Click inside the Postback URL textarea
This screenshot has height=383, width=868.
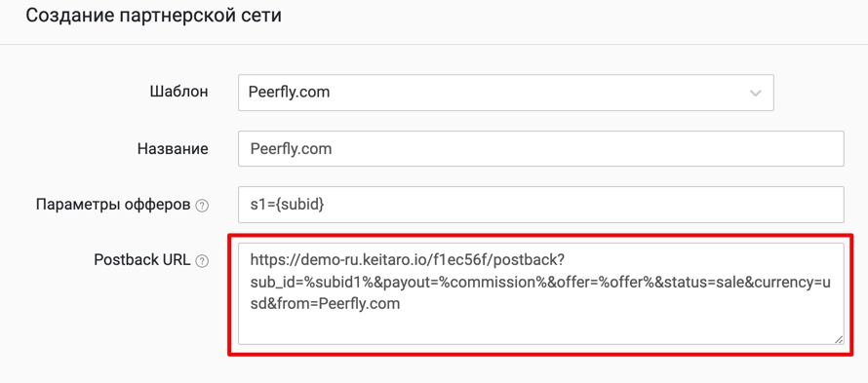click(x=541, y=293)
